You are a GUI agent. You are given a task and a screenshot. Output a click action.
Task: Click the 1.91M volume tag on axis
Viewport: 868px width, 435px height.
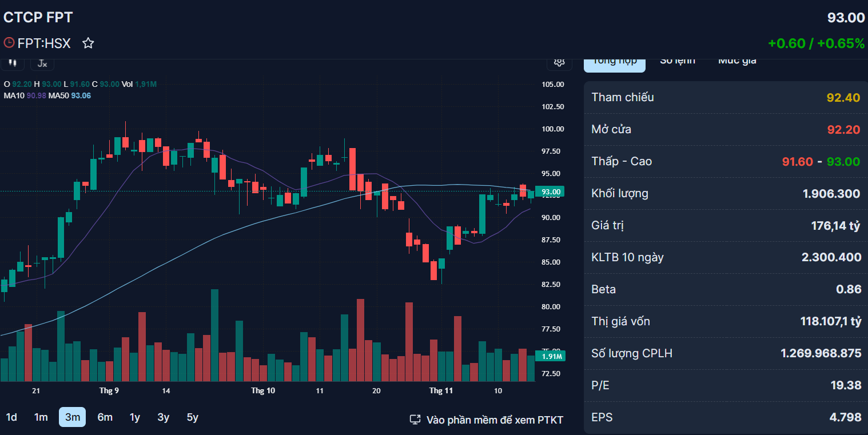550,356
